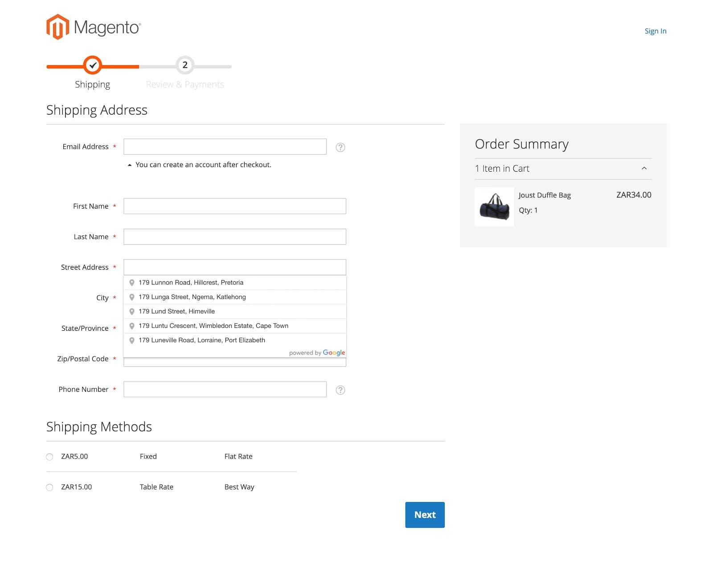Click the pin icon beside 179 Luntu Crescent

[132, 325]
